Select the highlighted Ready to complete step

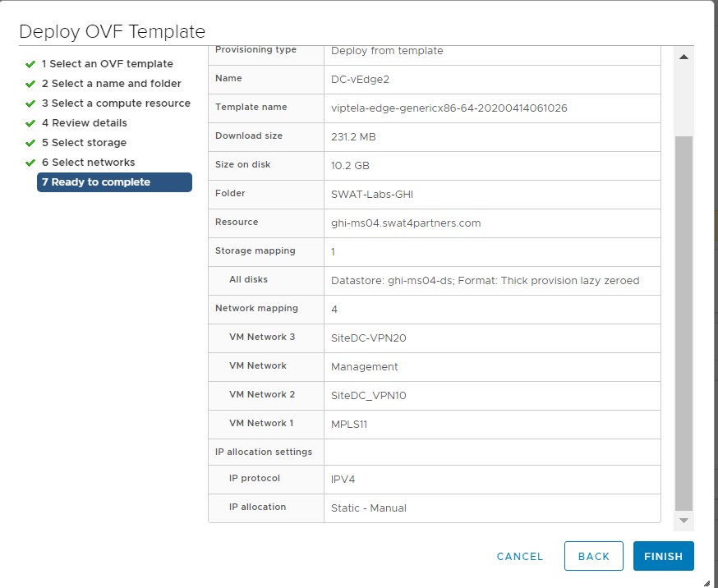[114, 182]
